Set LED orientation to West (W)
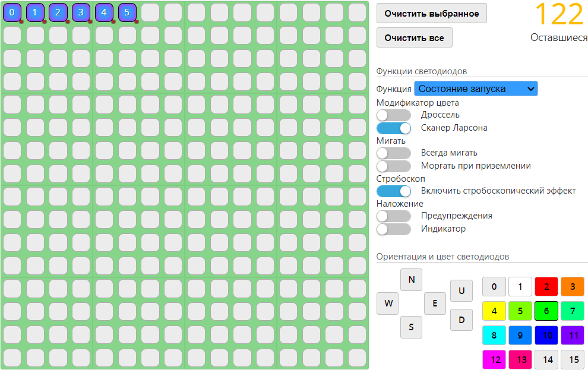This screenshot has height=370, width=588. point(387,303)
